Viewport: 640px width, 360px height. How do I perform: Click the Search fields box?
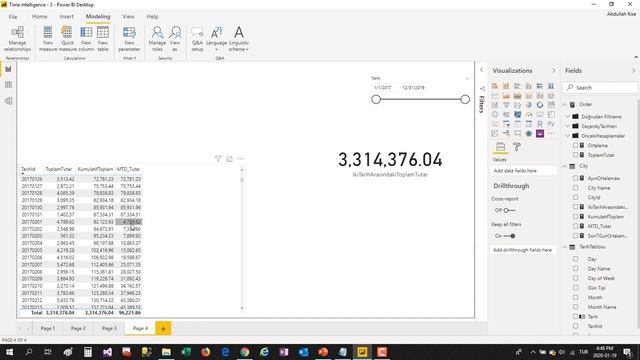pos(600,87)
